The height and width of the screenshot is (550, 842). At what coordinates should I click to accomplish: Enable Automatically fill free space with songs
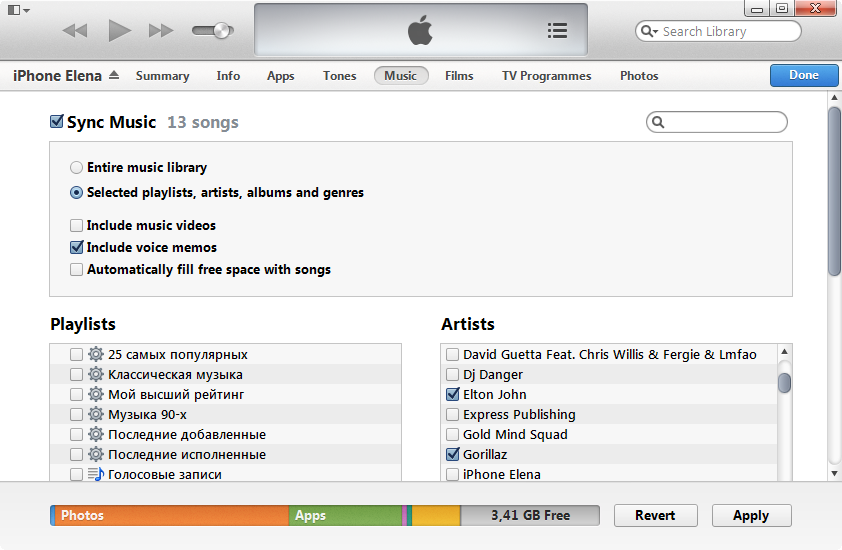coord(76,269)
